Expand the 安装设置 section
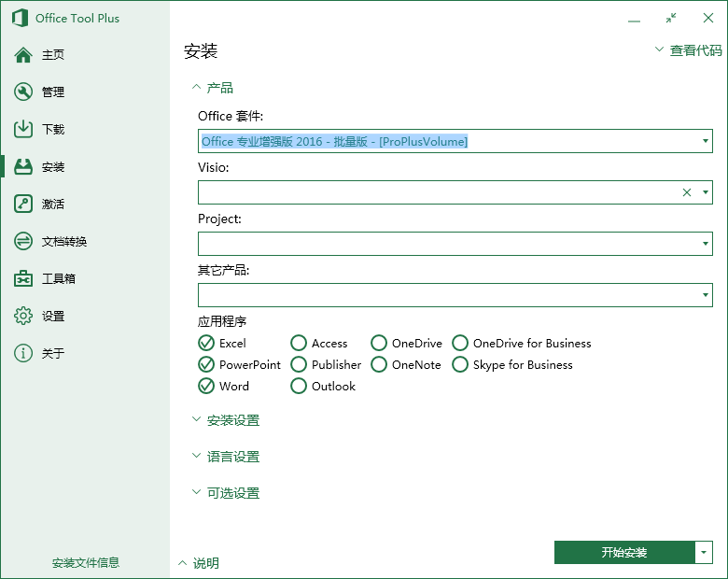Screen dimensions: 728x579 pyautogui.click(x=232, y=421)
